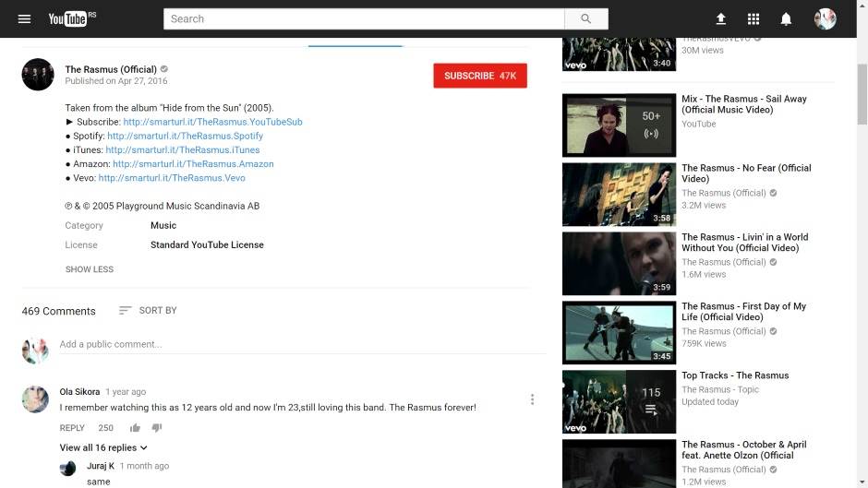Focus the Add a public comment field
This screenshot has height=488, width=868.
tap(295, 344)
